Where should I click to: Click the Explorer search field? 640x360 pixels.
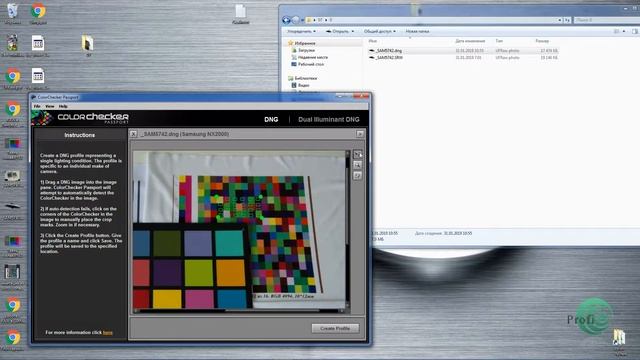606,20
